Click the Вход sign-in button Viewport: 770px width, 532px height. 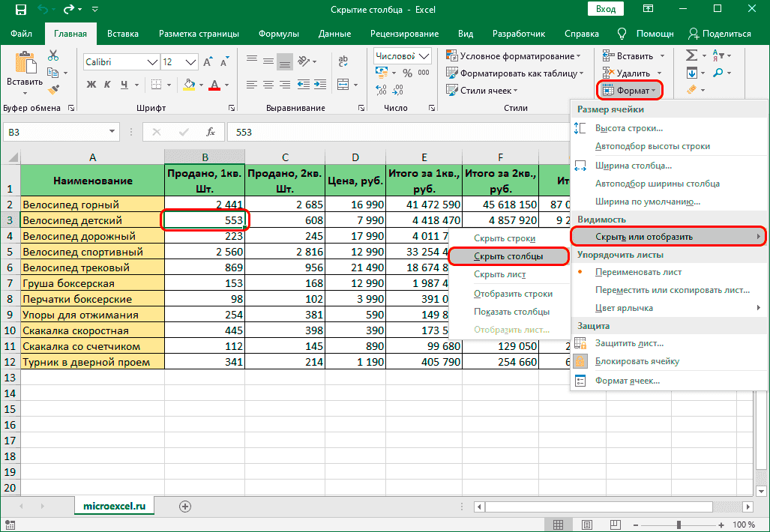(x=605, y=8)
